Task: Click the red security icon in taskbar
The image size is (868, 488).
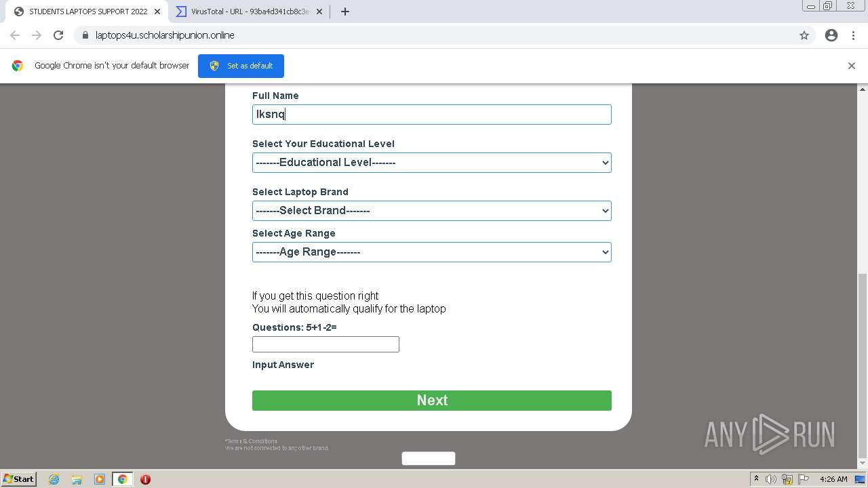Action: (145, 479)
